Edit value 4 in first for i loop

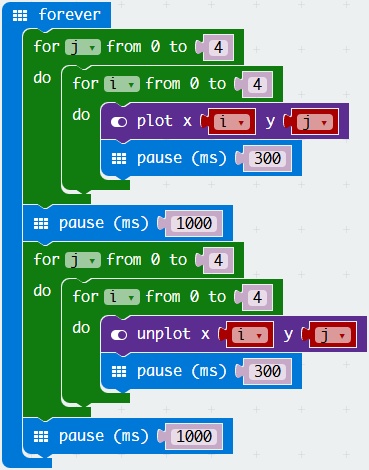point(257,84)
